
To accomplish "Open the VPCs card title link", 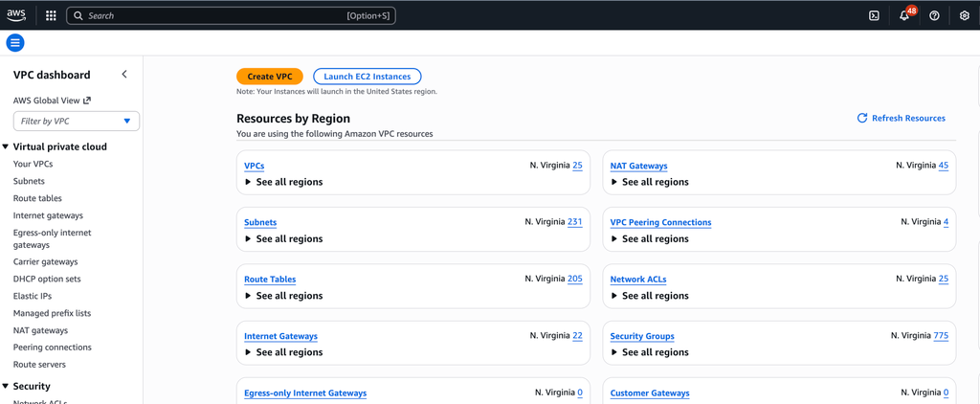I will point(255,166).
